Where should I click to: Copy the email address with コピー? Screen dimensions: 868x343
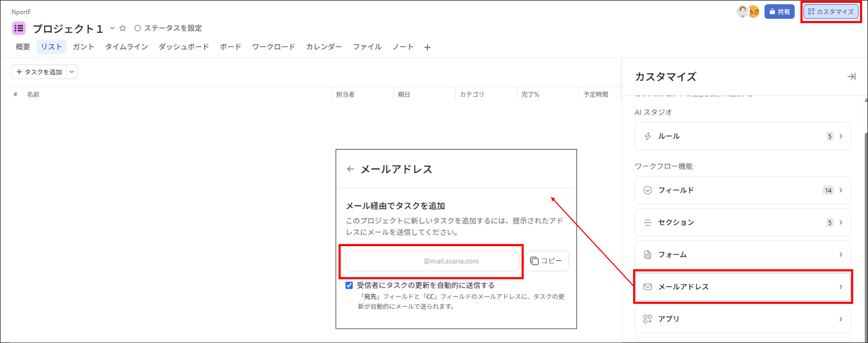click(546, 261)
